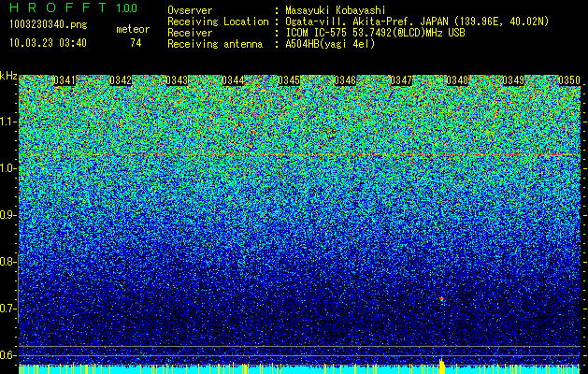This screenshot has width=588, height=374.
Task: Click the meteor count 74
Action: (136, 43)
